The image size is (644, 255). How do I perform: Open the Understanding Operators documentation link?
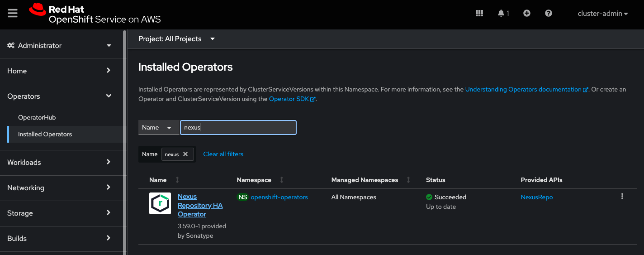[526, 90]
